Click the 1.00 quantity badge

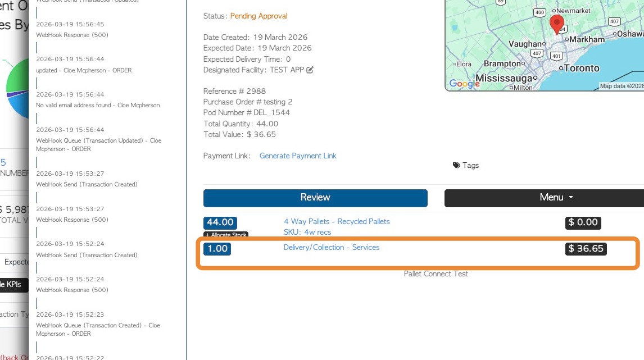pos(217,249)
